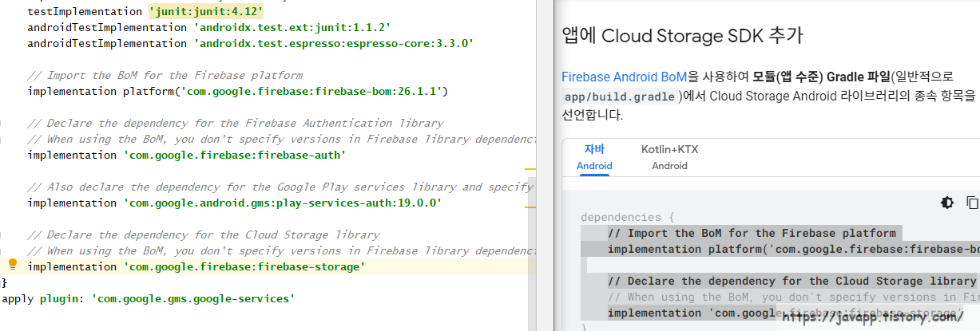Click heading '앱에 Cloud Storage SDK 추가'

point(682,36)
